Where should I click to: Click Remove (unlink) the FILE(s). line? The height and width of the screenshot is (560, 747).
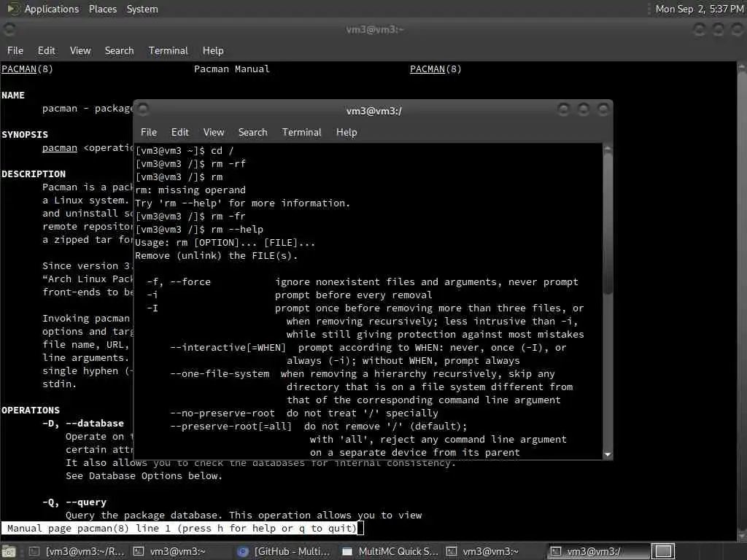coord(216,256)
